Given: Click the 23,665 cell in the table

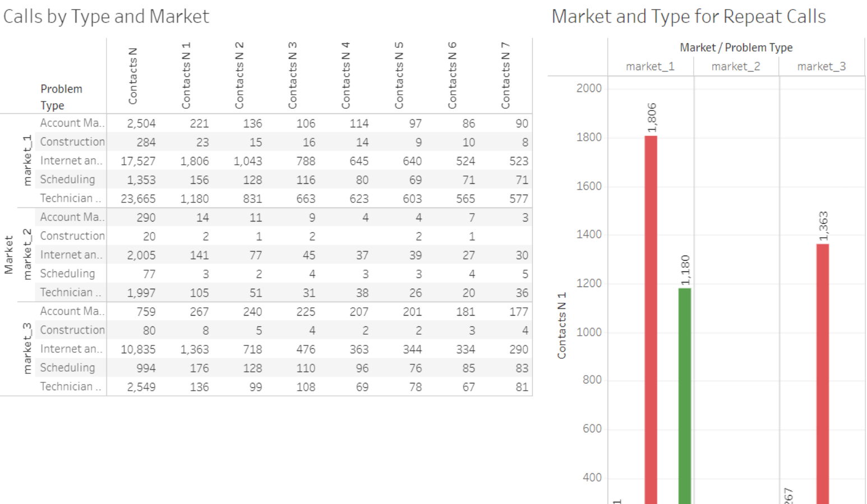Looking at the screenshot, I should (x=138, y=198).
